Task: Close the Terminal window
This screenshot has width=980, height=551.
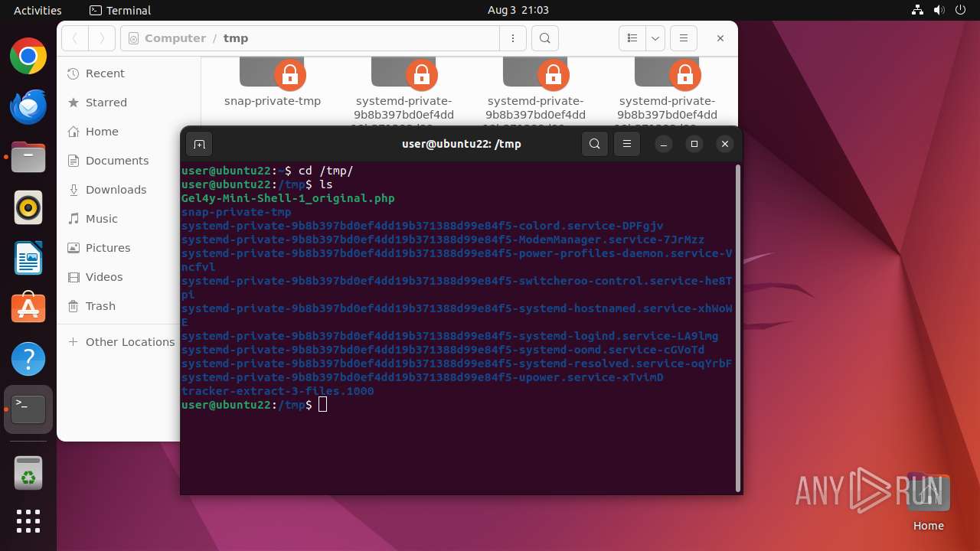Action: point(725,144)
